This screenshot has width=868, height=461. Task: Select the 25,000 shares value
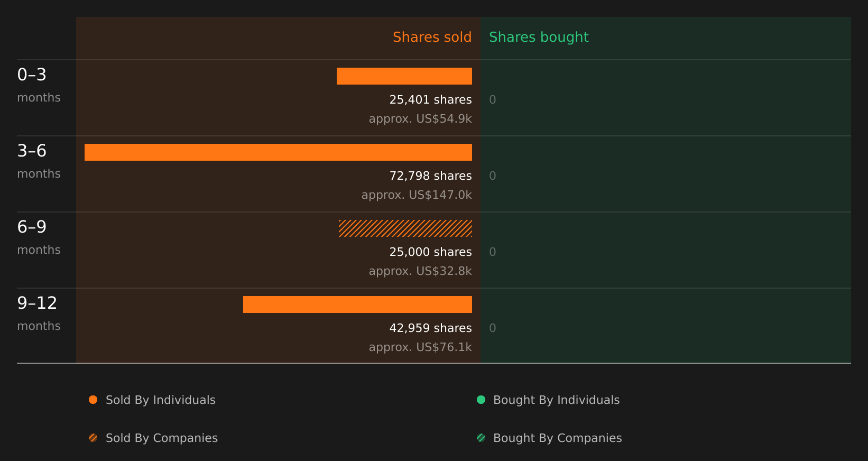pos(430,252)
